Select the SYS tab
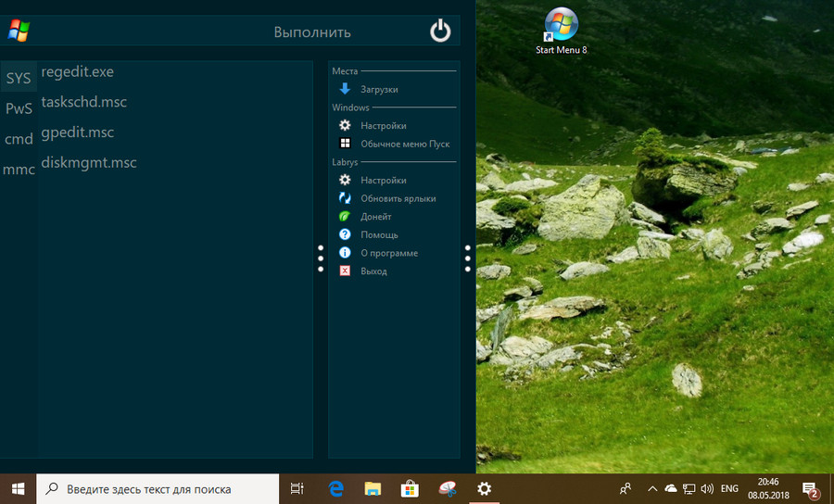 click(x=19, y=79)
